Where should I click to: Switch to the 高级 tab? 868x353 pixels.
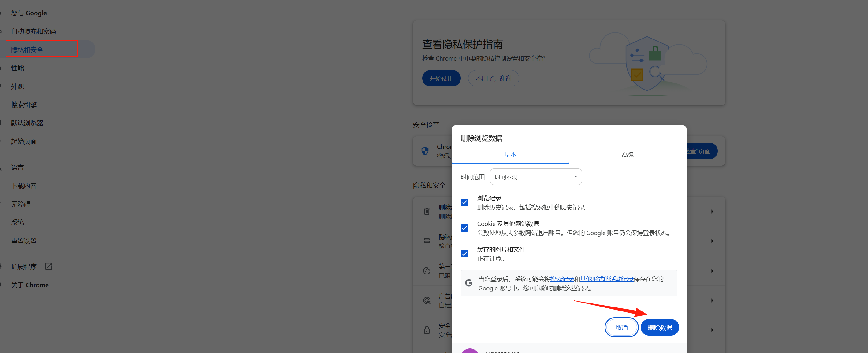click(x=628, y=154)
